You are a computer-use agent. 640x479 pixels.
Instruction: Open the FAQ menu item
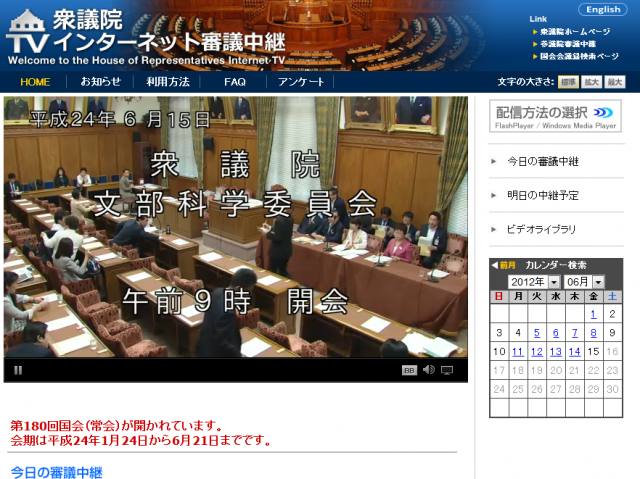(x=235, y=82)
